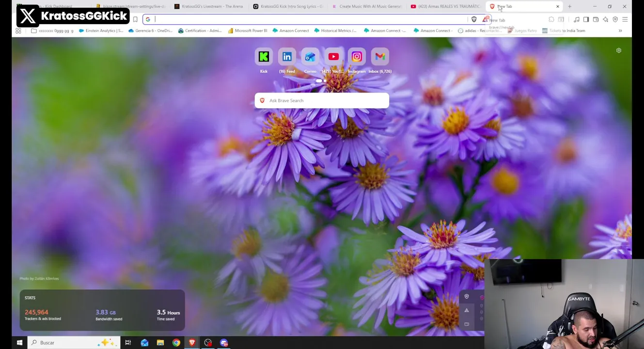This screenshot has height=349, width=644.
Task: Open the Historical Metrics bookmark
Action: [335, 31]
